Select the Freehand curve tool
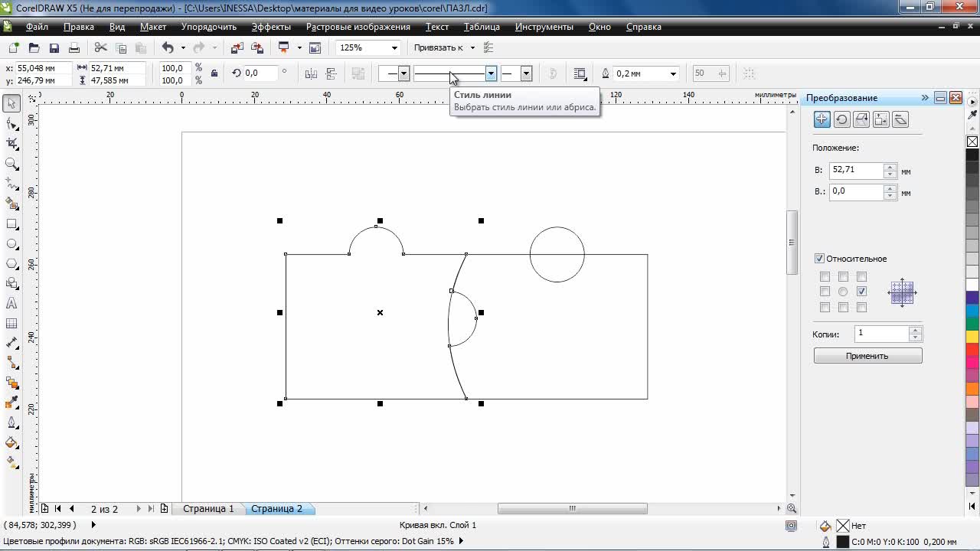This screenshot has height=551, width=980. pos(11,184)
